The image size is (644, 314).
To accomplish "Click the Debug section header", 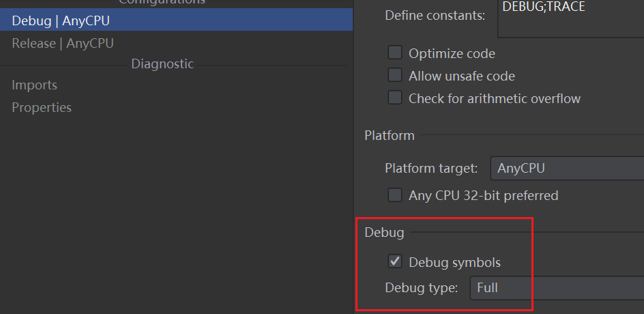I will [x=385, y=233].
